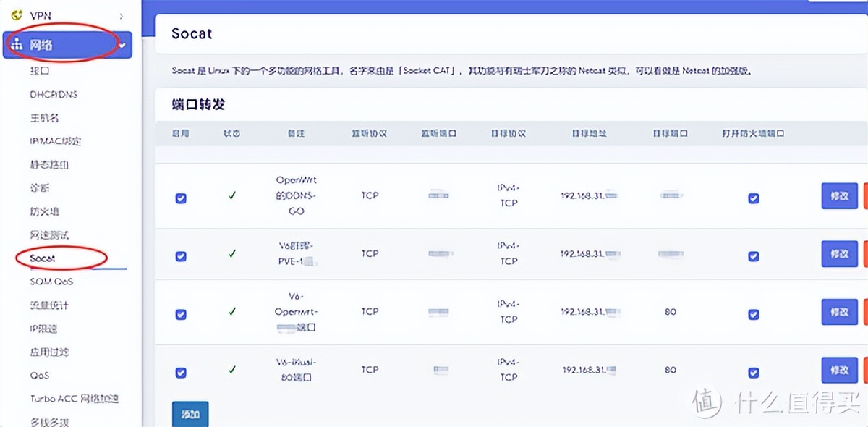868x427 pixels.
Task: Click the VPN icon in the sidebar
Action: tap(18, 15)
